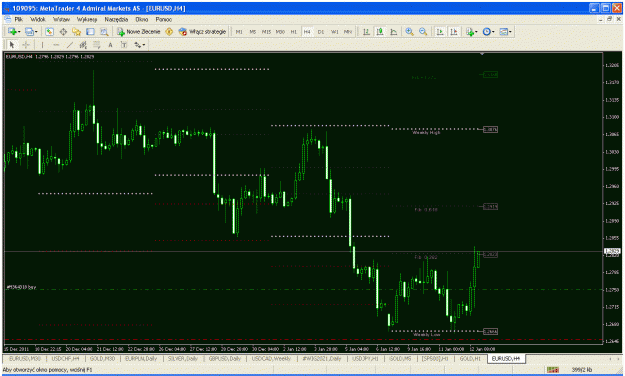This screenshot has width=625, height=376.
Task: Select the trendline drawing tool
Action: click(69, 45)
